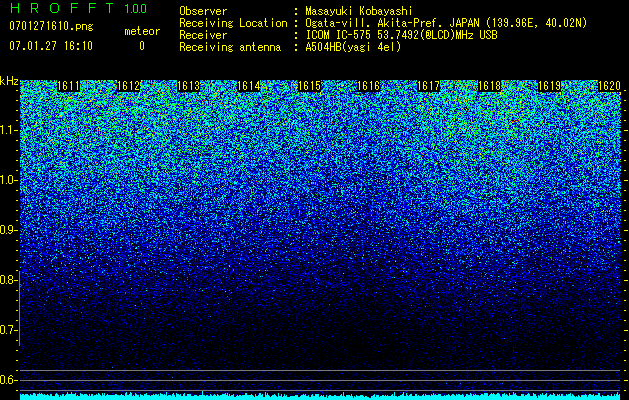Screen dimensions: 629x400
Task: Click the HROFFT 1.0.0 title text
Action: (x=78, y=8)
